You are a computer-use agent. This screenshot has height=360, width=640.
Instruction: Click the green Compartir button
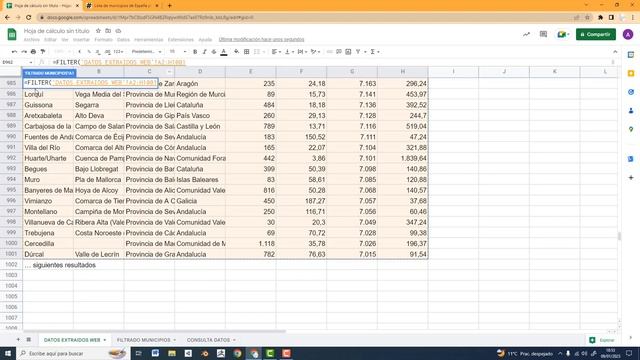[x=596, y=34]
